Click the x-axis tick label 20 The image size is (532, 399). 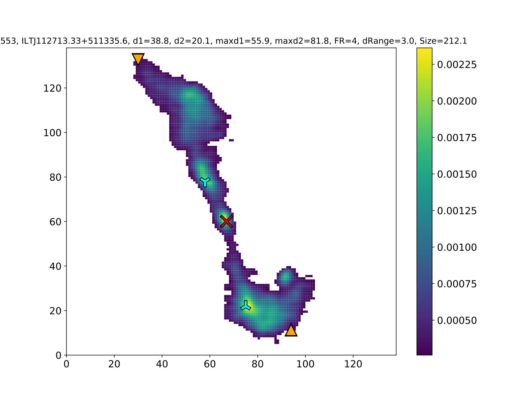tap(114, 364)
